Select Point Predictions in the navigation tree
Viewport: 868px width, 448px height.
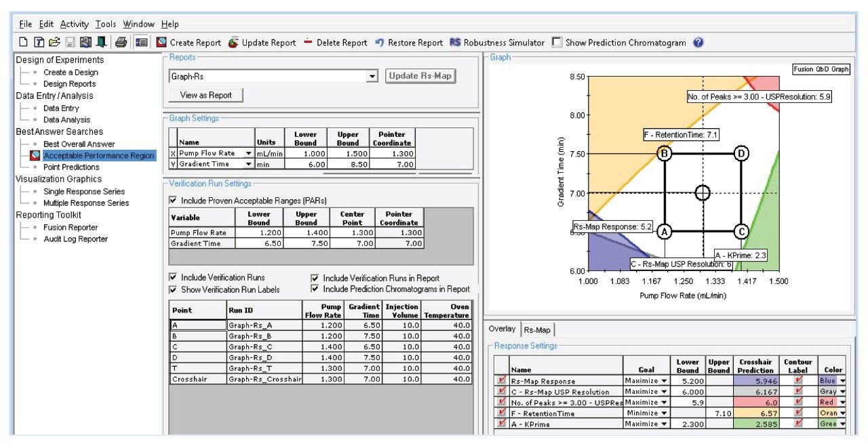click(x=71, y=167)
